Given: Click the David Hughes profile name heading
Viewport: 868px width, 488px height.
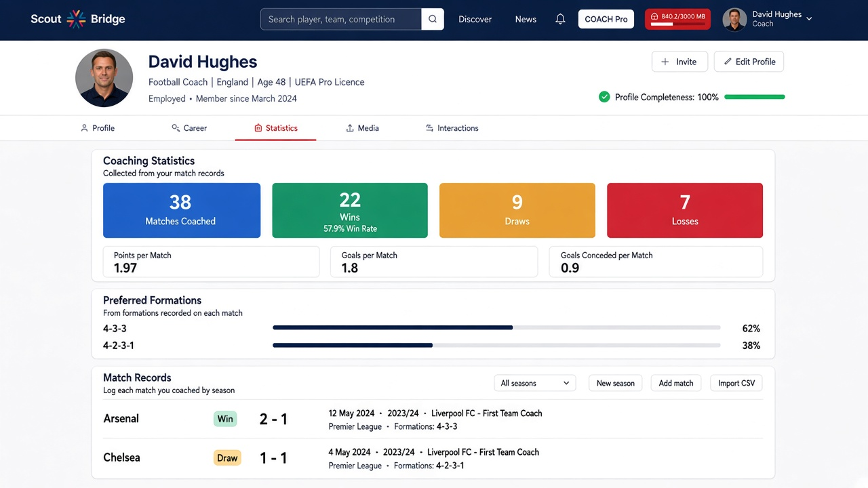Looking at the screenshot, I should point(203,62).
